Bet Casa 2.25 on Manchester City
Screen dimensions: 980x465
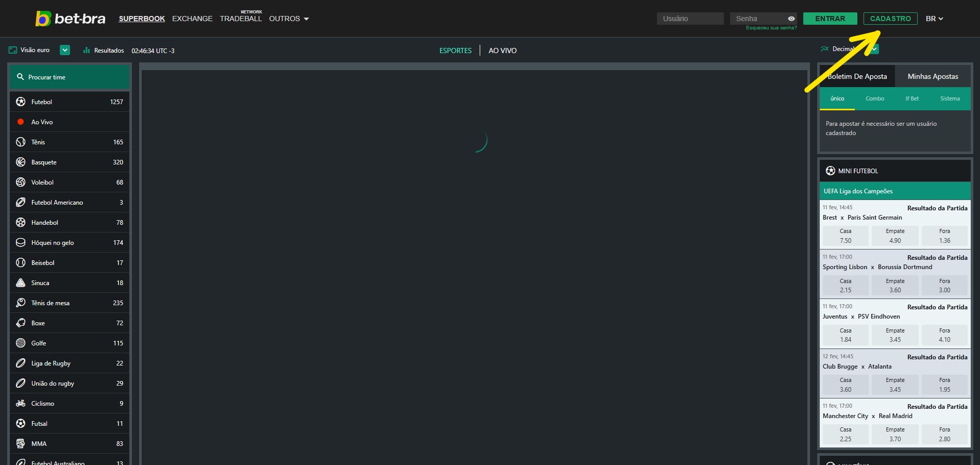coord(846,434)
